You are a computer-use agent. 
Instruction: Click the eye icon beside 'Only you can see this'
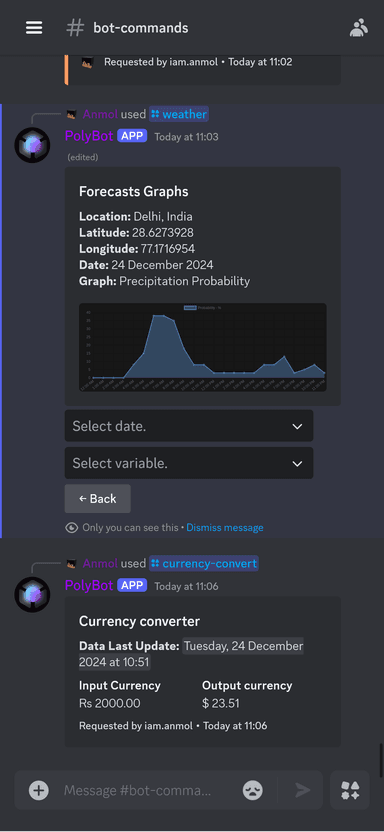click(x=71, y=527)
